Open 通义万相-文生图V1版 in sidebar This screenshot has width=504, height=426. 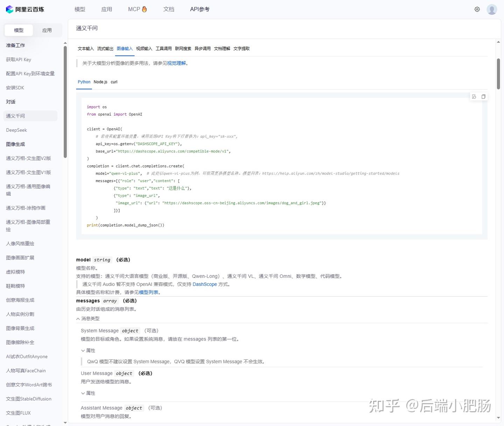[29, 172]
